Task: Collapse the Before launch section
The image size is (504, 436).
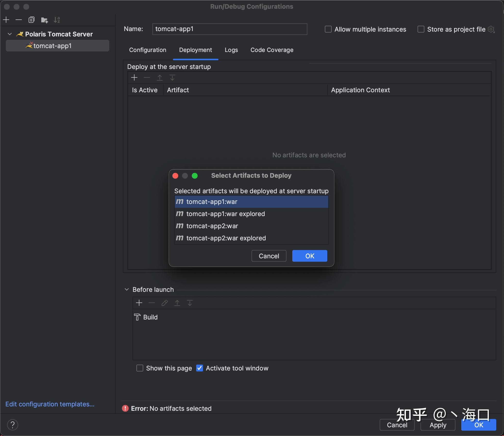Action: (127, 289)
